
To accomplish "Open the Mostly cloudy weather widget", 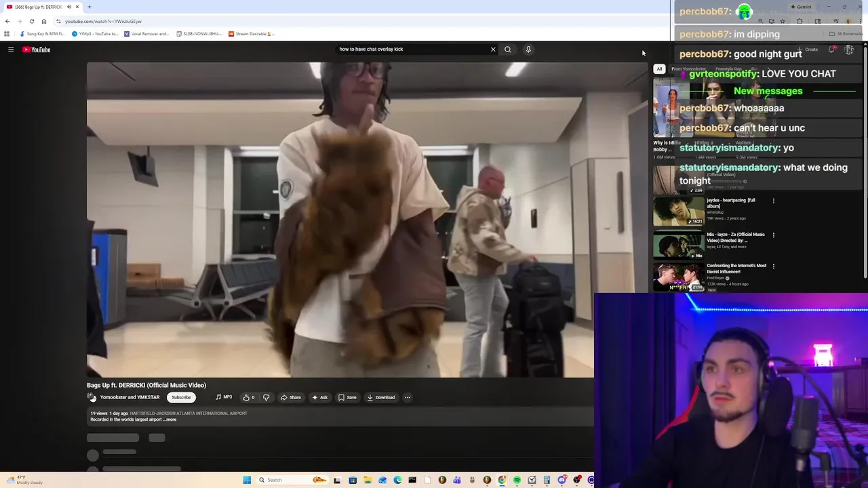I will point(24,480).
